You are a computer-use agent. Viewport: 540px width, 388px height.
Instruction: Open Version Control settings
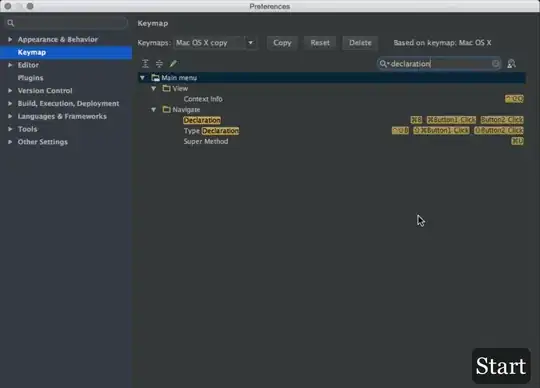click(45, 91)
